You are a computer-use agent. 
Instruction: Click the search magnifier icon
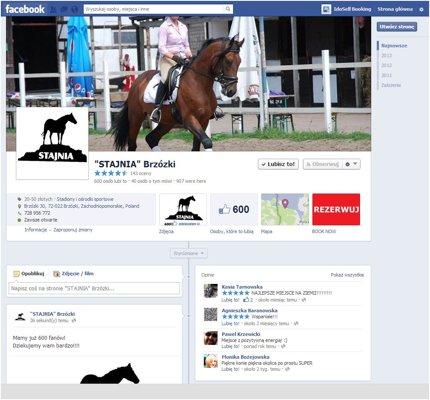228,9
